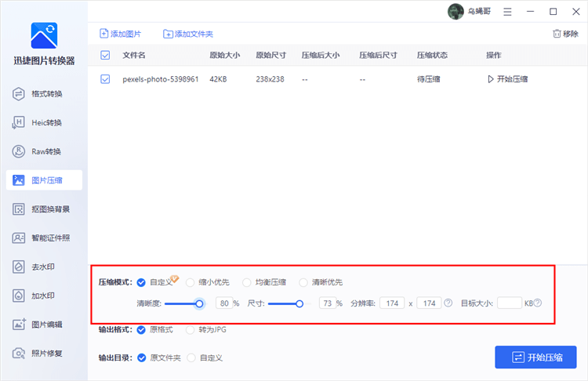Click the help icon after KB
The width and height of the screenshot is (588, 381).
click(538, 303)
